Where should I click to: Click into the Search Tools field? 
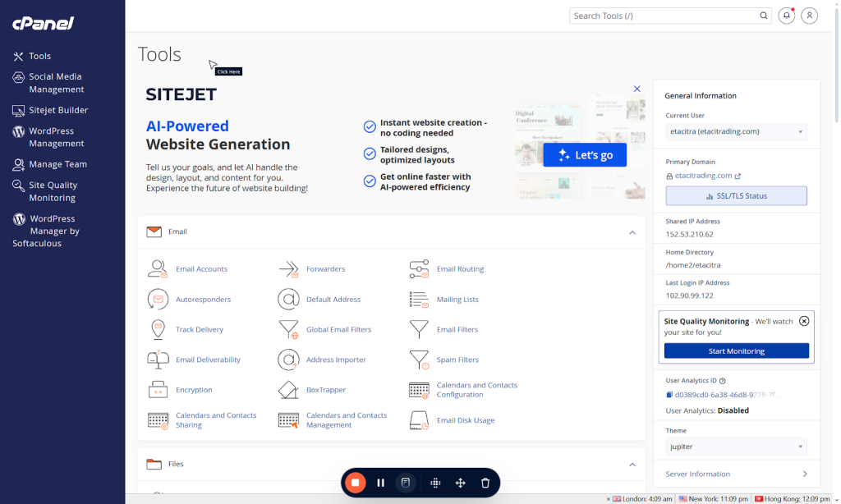[x=664, y=16]
